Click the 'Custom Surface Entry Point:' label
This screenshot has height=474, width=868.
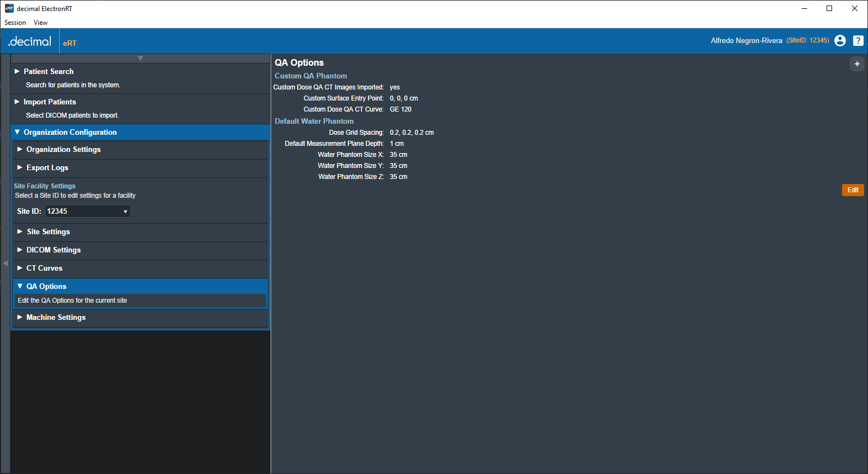(343, 98)
